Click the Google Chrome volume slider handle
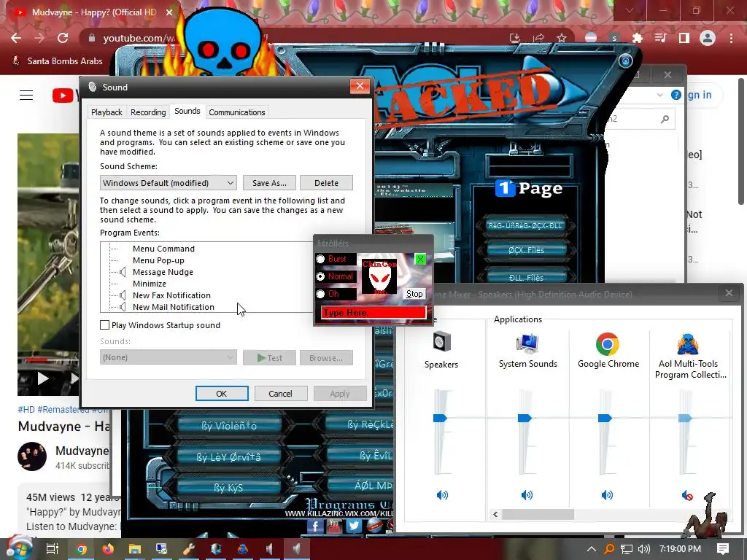The width and height of the screenshot is (747, 560). (x=605, y=418)
